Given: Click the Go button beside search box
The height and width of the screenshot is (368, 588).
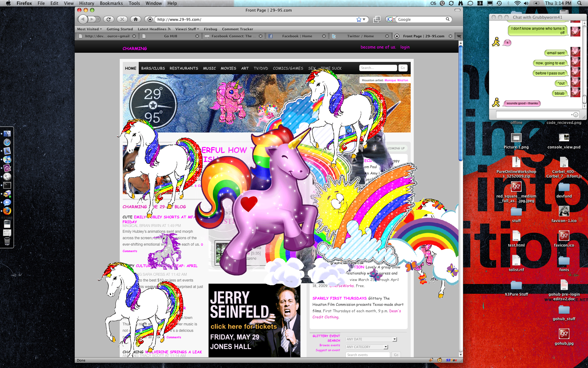Looking at the screenshot, I should tap(403, 68).
